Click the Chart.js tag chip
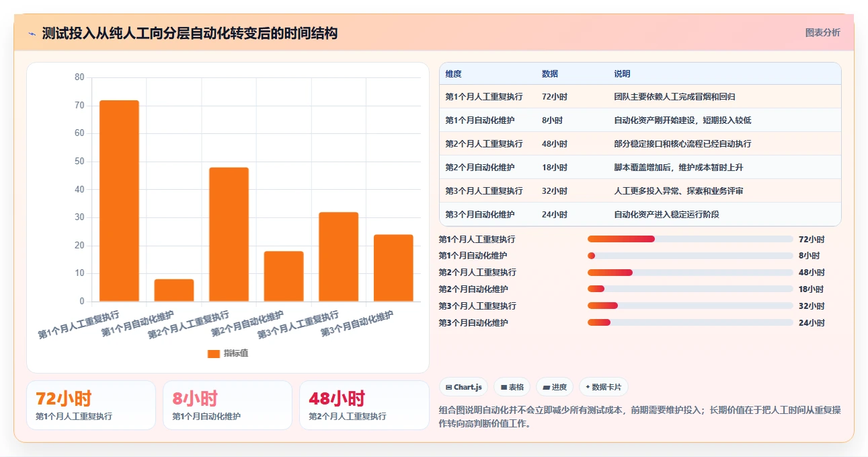868x457 pixels. point(463,387)
